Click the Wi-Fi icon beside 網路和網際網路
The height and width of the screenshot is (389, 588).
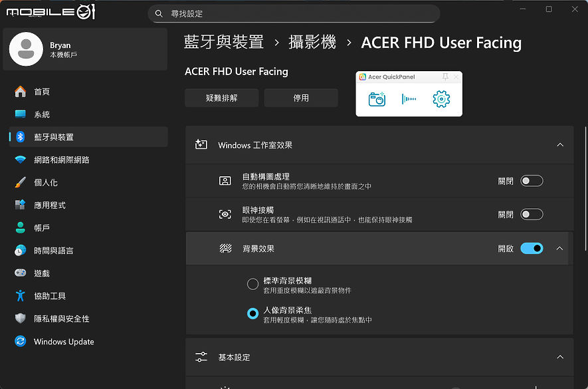(x=20, y=160)
